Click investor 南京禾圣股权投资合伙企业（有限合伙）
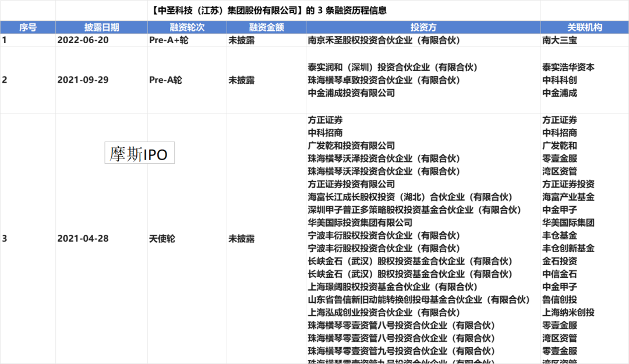Screen dimensions: 629x364 384,40
